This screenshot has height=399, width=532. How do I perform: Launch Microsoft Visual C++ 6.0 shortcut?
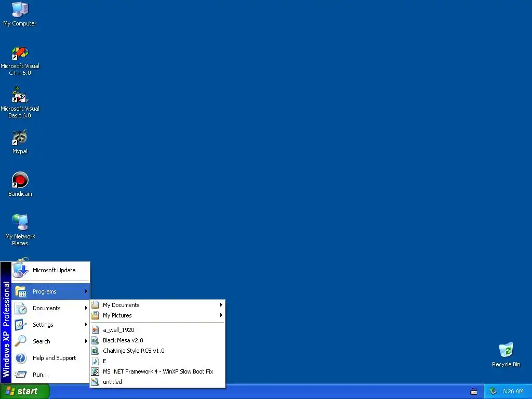[20, 61]
